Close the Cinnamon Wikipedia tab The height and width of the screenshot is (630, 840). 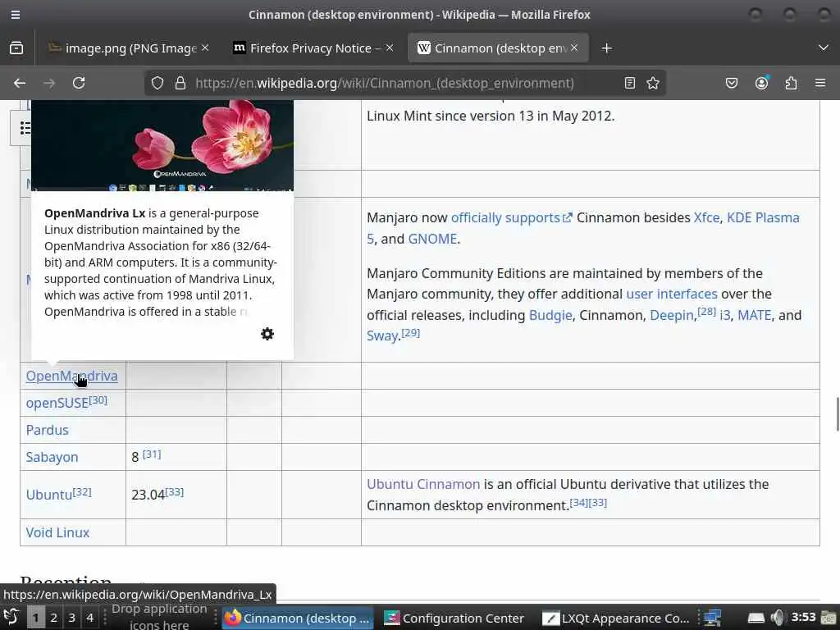573,48
